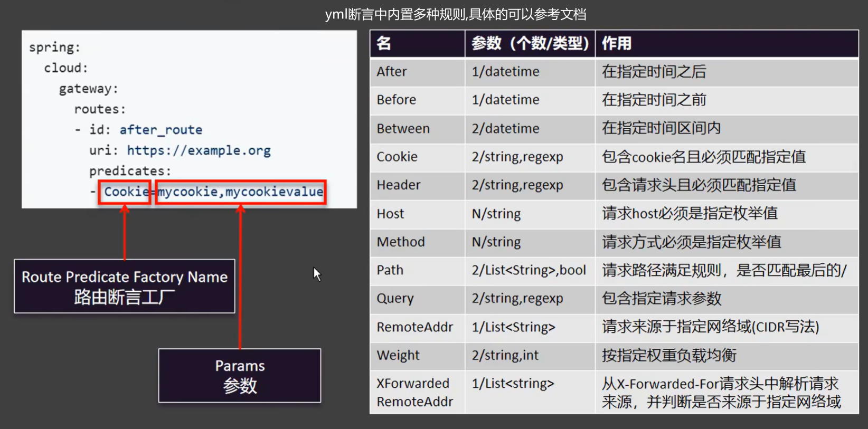The image size is (868, 429).
Task: Click 'predicates:' line in the YAML code
Action: click(130, 171)
